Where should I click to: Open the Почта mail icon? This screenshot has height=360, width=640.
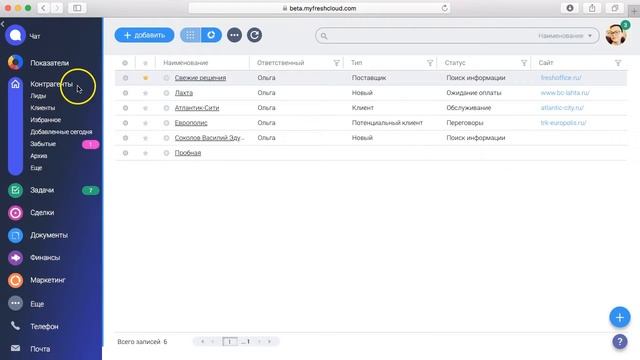[x=15, y=348]
